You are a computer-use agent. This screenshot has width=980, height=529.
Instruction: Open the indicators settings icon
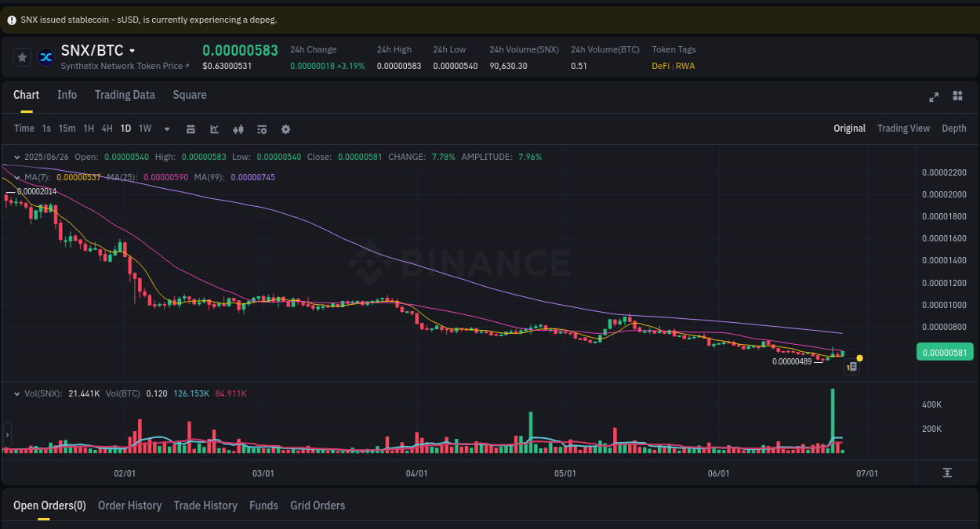coord(262,129)
